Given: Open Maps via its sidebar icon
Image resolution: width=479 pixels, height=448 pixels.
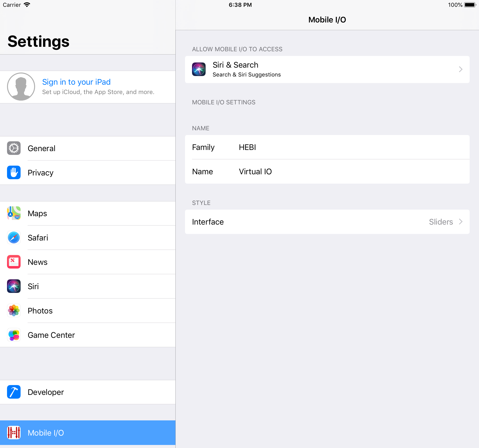Looking at the screenshot, I should [14, 213].
